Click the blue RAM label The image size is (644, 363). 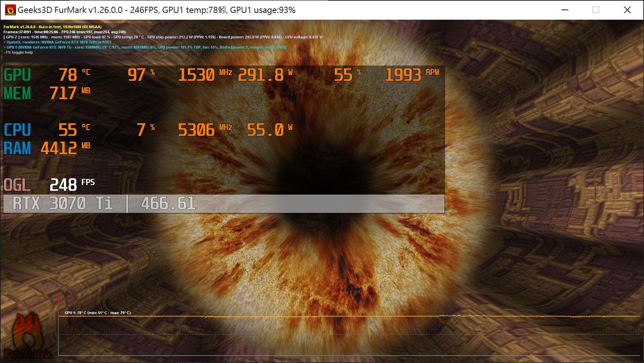pos(17,148)
